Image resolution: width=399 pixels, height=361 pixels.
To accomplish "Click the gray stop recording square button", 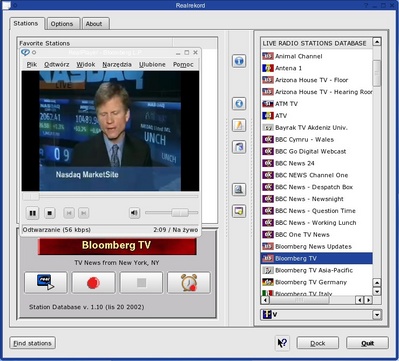I will (x=141, y=283).
